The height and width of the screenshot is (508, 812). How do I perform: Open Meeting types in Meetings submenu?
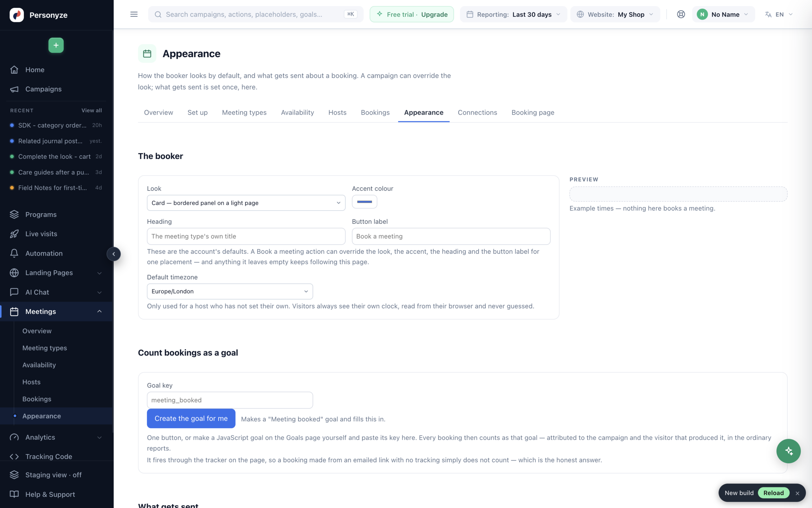pos(45,348)
